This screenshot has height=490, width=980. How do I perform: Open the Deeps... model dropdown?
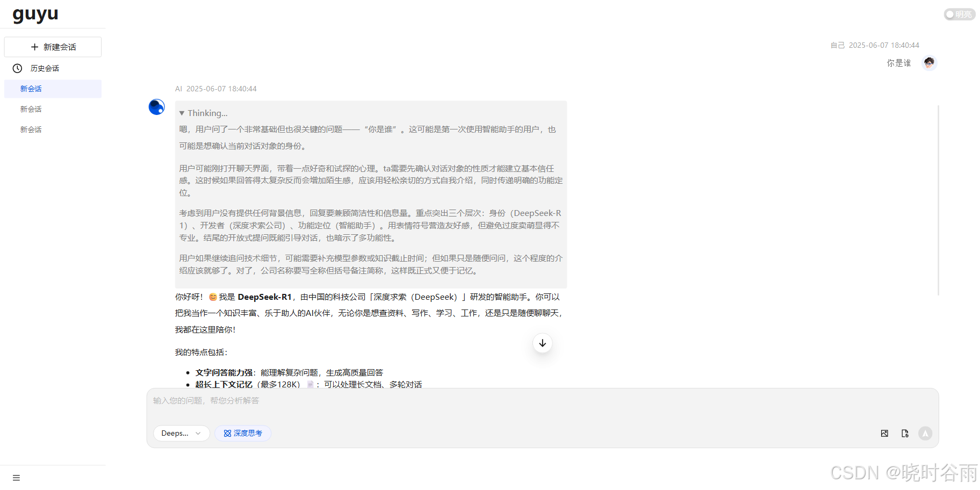[x=182, y=434]
